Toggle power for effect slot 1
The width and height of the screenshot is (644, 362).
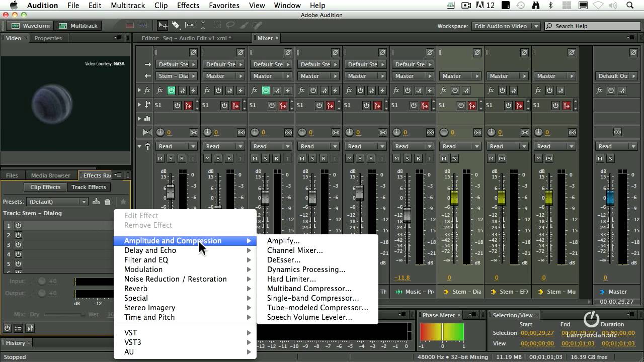tap(18, 225)
